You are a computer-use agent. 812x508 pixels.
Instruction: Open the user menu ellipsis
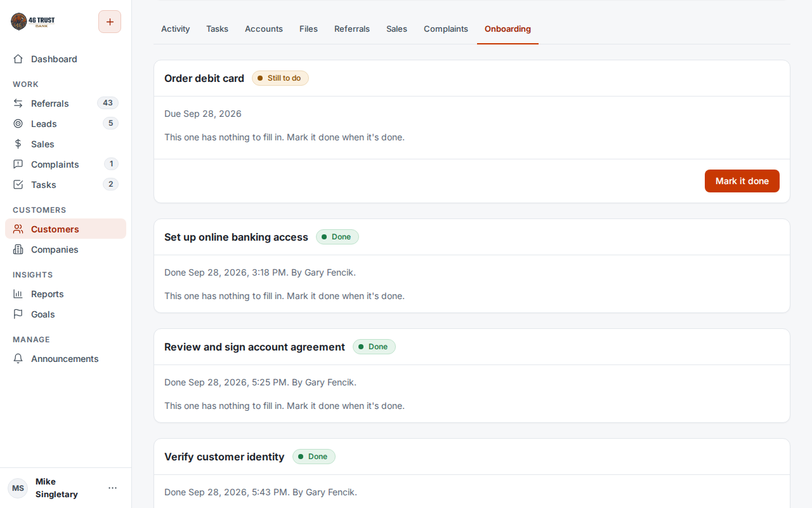point(113,488)
